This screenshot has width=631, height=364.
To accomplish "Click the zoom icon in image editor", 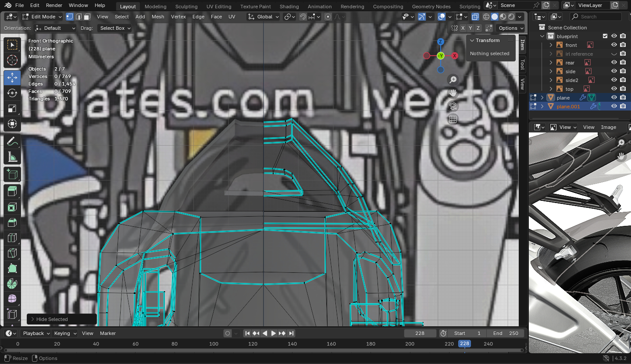I will point(621,143).
